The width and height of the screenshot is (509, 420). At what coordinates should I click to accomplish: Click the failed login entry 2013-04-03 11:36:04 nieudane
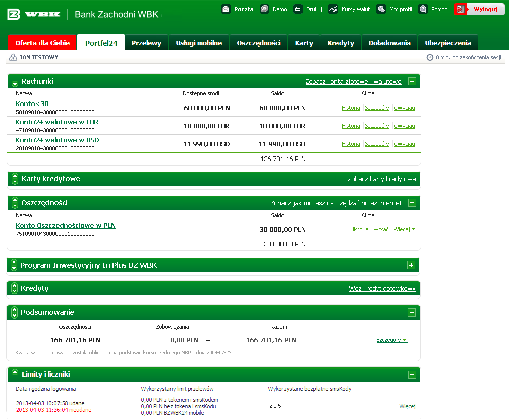pos(54,410)
